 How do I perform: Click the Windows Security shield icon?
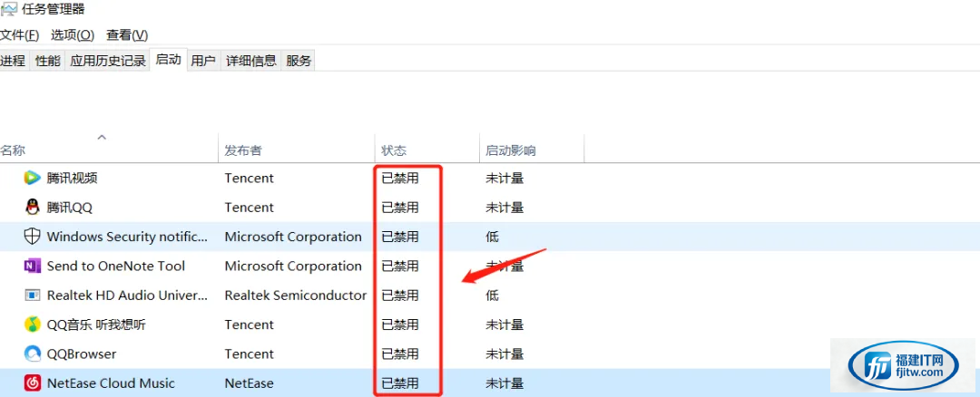(x=32, y=237)
